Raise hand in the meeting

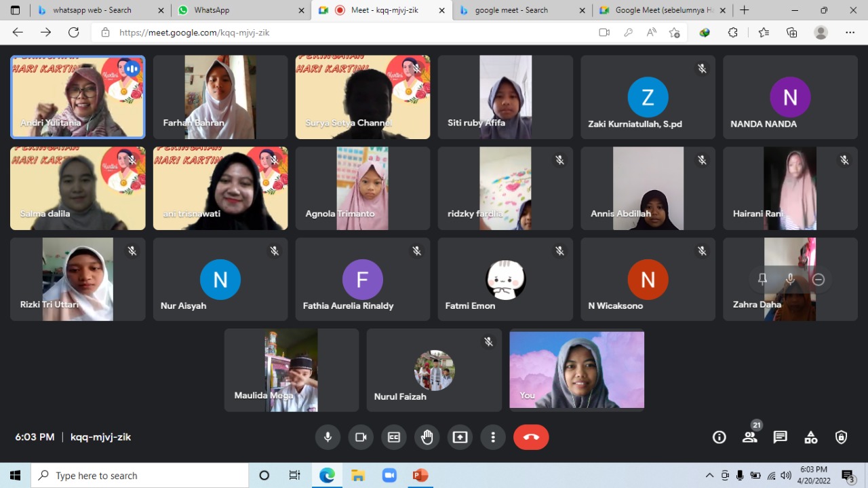(427, 437)
